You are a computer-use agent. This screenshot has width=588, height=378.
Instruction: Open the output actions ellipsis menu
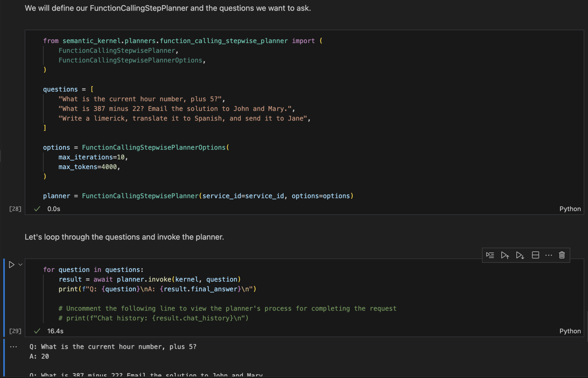13,347
